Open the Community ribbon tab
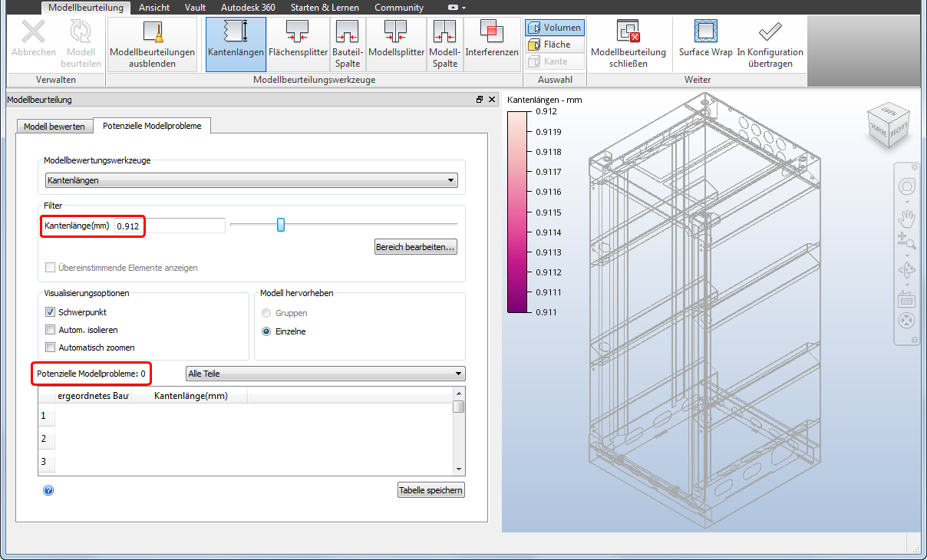Viewport: 927px width, 560px height. [x=399, y=8]
